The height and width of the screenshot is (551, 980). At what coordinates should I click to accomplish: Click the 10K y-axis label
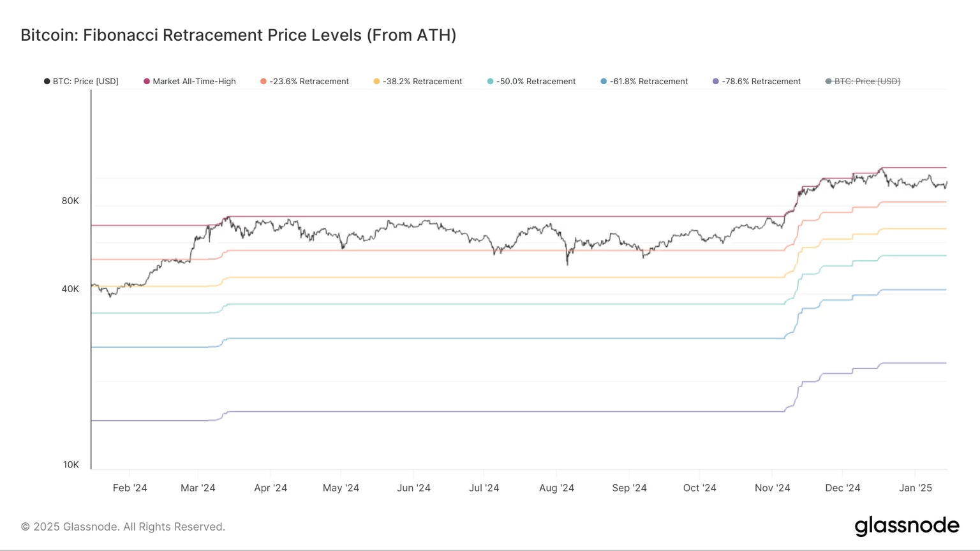70,464
